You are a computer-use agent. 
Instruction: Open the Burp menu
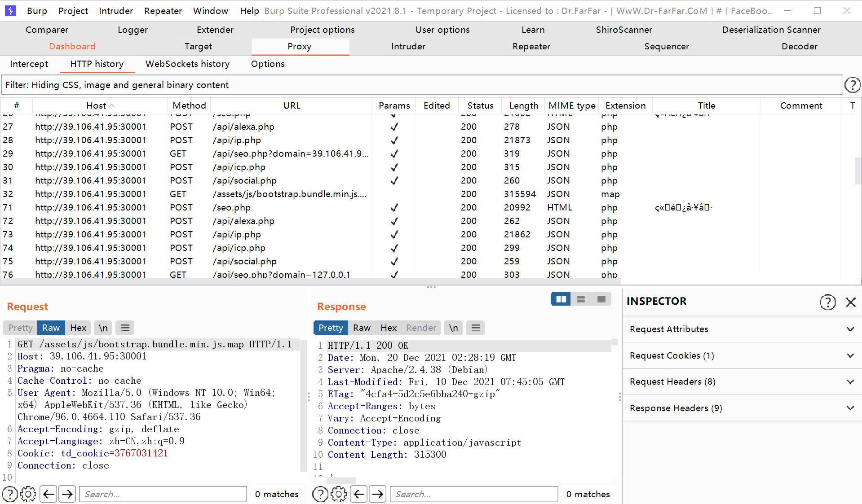pos(37,11)
